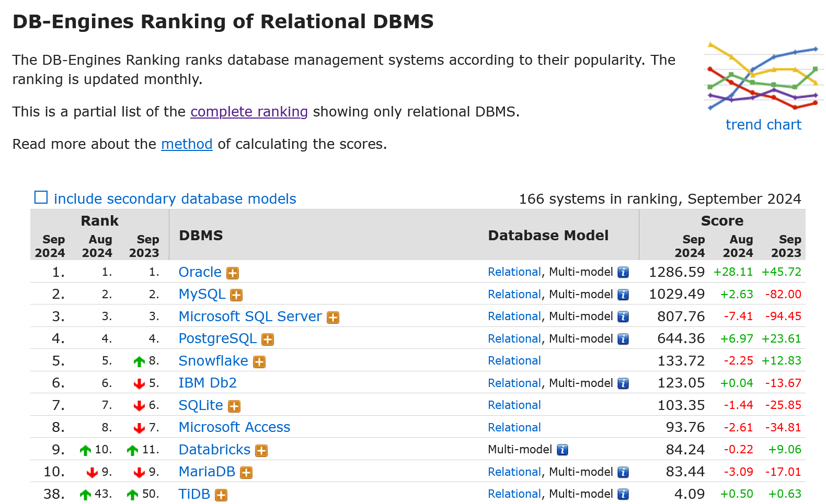Expand the plus icon beside SQLite
The image size is (826, 504).
234,406
